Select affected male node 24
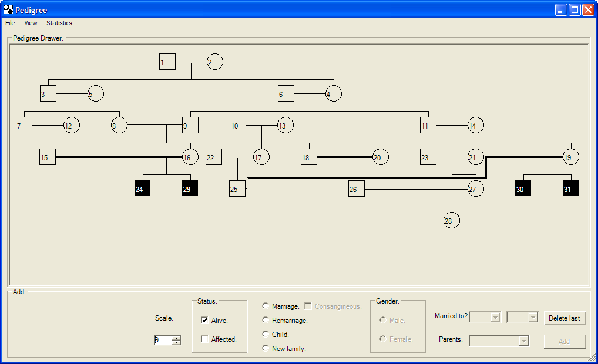Viewport: 598px width, 364px height. (142, 188)
